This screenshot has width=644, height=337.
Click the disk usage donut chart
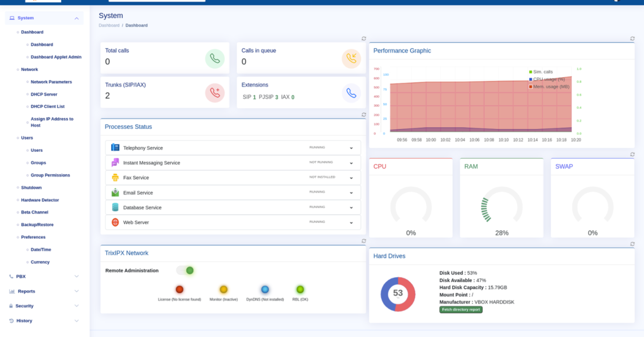[x=398, y=294]
